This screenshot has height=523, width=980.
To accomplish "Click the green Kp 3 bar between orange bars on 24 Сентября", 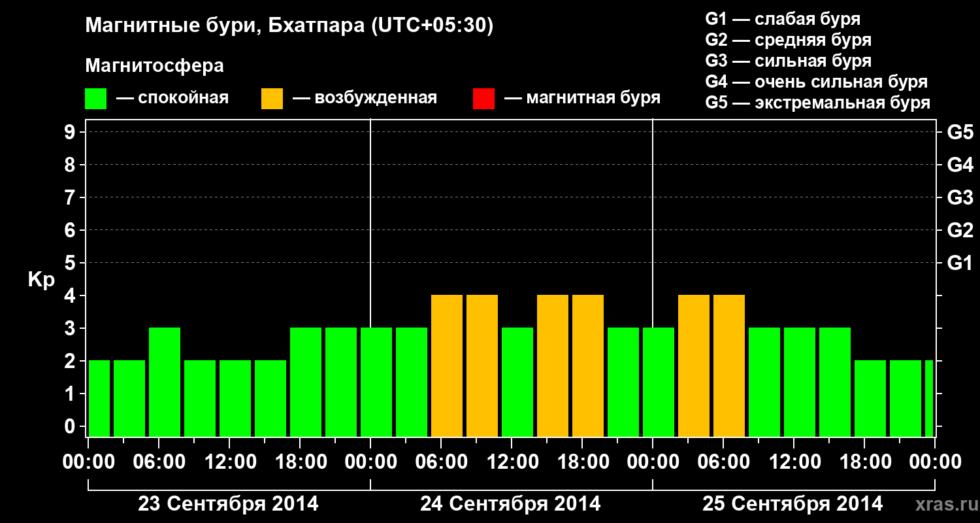I will point(517,382).
